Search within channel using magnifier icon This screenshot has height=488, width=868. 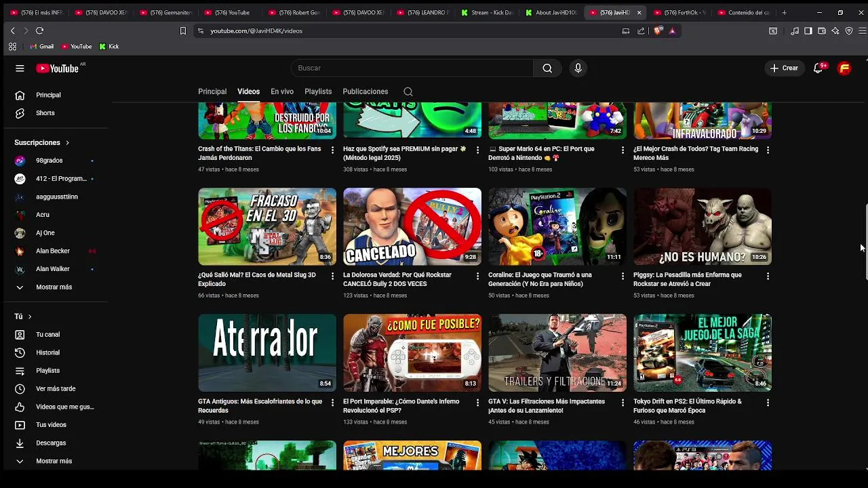408,91
